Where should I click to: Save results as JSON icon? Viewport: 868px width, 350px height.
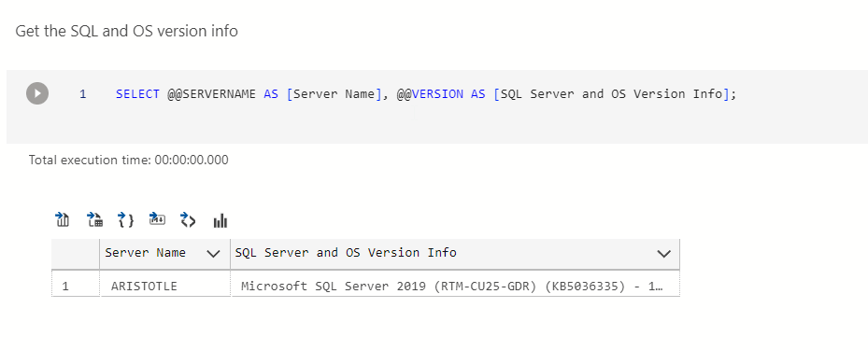point(126,220)
